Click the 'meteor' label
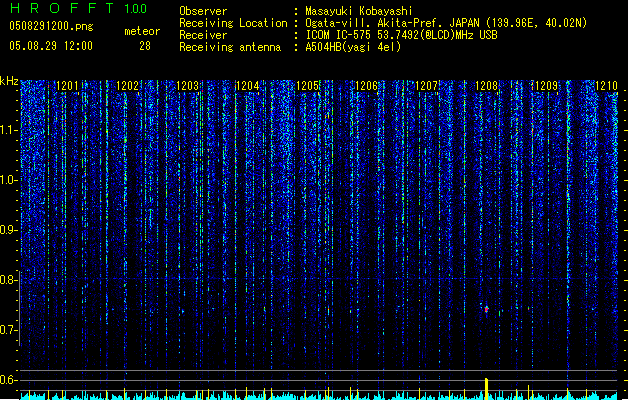 point(142,31)
